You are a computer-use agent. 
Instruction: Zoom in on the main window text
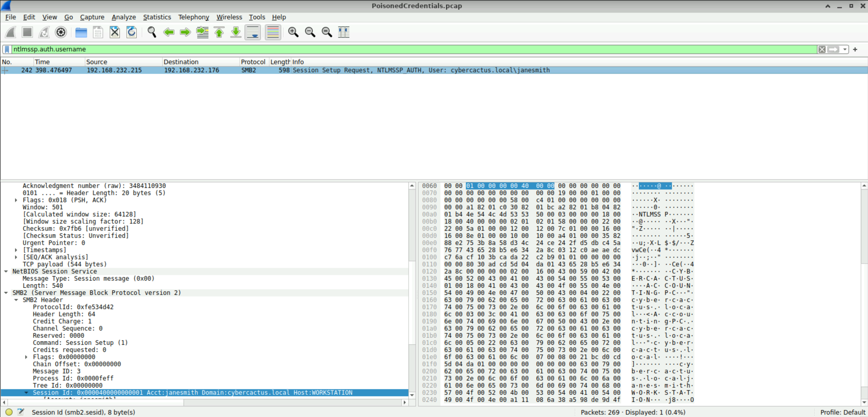[x=293, y=32]
